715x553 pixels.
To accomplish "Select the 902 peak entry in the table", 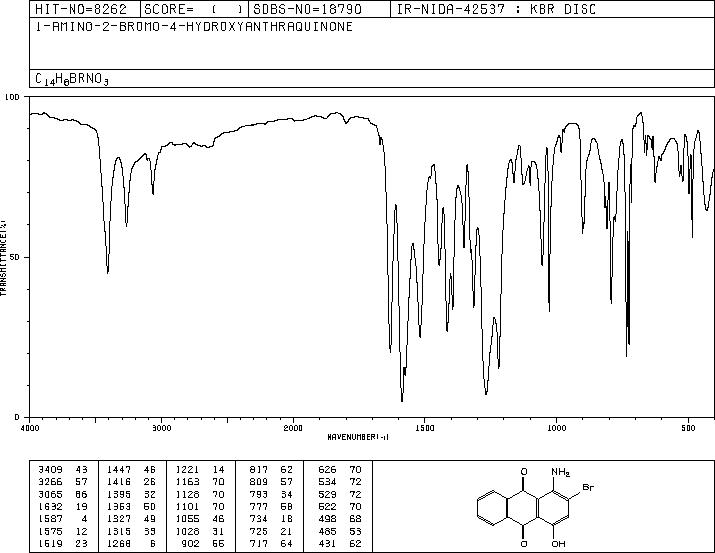I will [204, 544].
